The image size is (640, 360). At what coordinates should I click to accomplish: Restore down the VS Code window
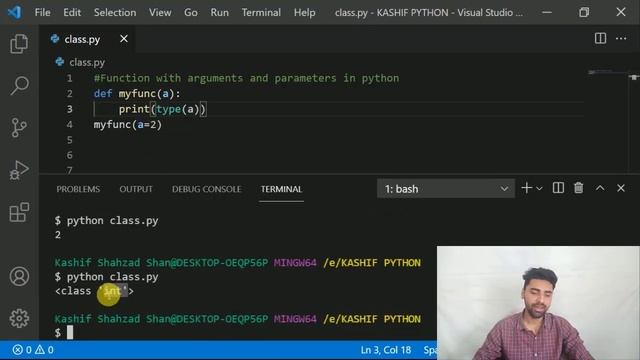pos(584,12)
